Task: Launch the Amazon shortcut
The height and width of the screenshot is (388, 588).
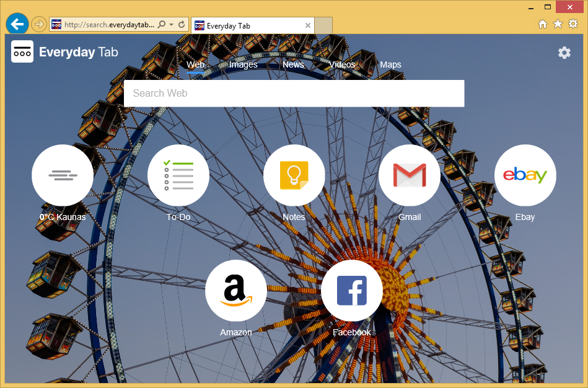Action: 236,291
